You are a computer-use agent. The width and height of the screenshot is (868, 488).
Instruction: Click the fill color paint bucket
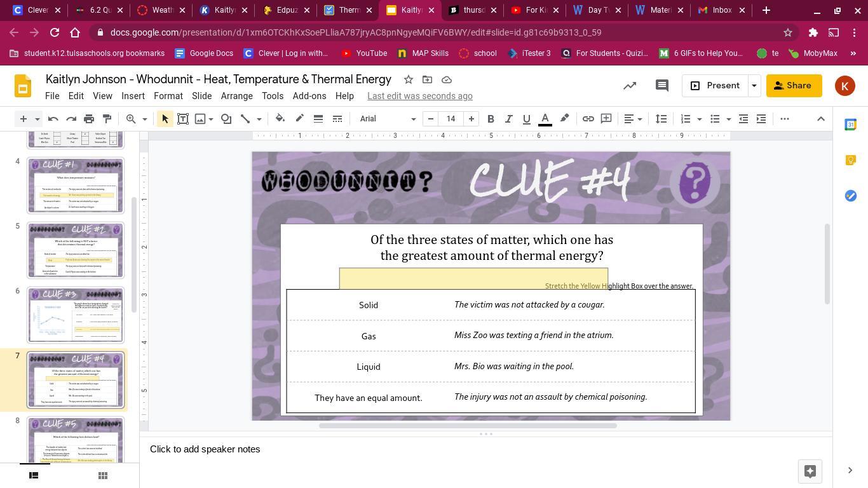tap(280, 119)
